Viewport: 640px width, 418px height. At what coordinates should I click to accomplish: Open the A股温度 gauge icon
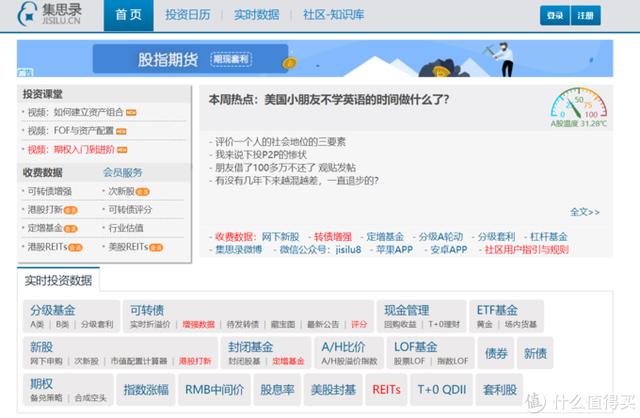578,103
